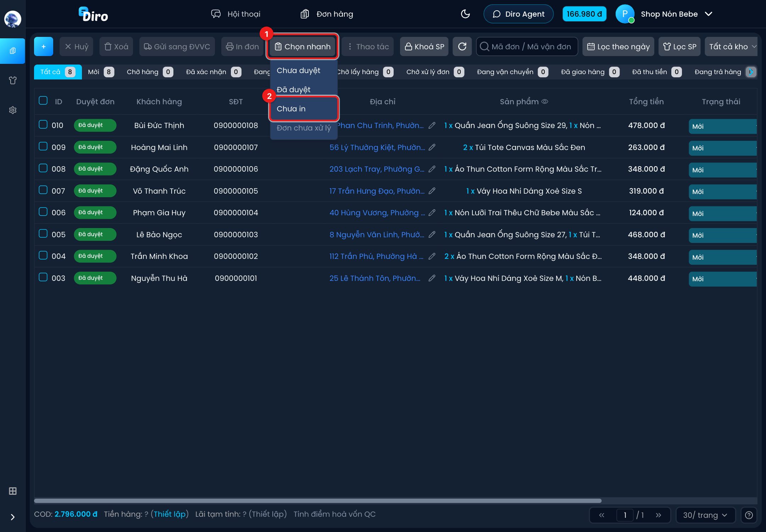Image resolution: width=766 pixels, height=532 pixels.
Task: Expand the sidebar with bottom chevron
Action: [13, 517]
